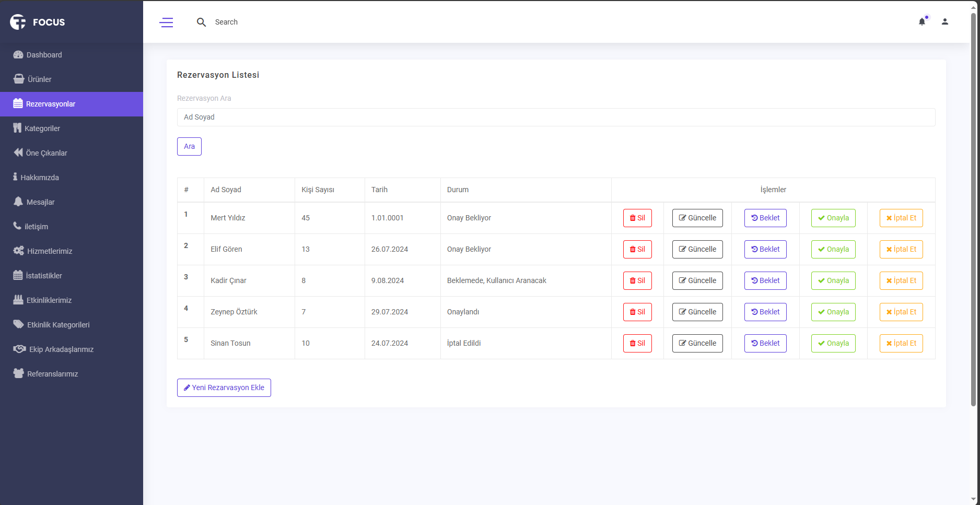Open Ekip Arkadaşlarımız section
Viewport: 980px width, 505px height.
point(61,349)
